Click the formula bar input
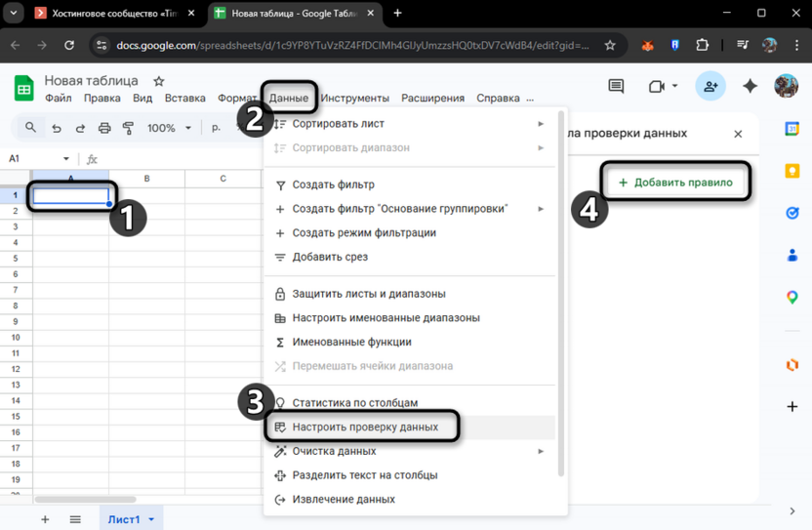 pyautogui.click(x=182, y=159)
